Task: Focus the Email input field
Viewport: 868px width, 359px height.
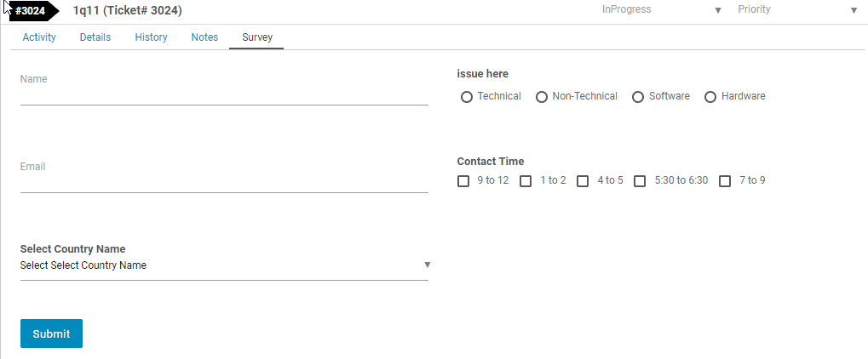Action: (x=224, y=179)
